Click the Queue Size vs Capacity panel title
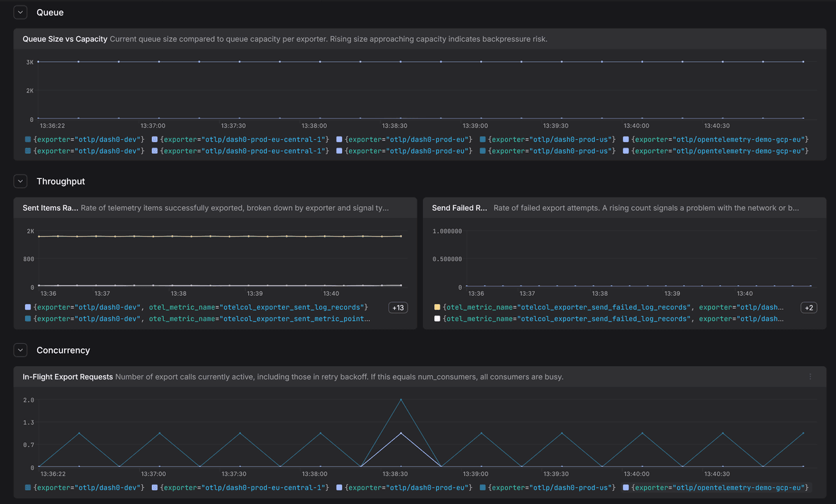836x504 pixels. pyautogui.click(x=65, y=39)
